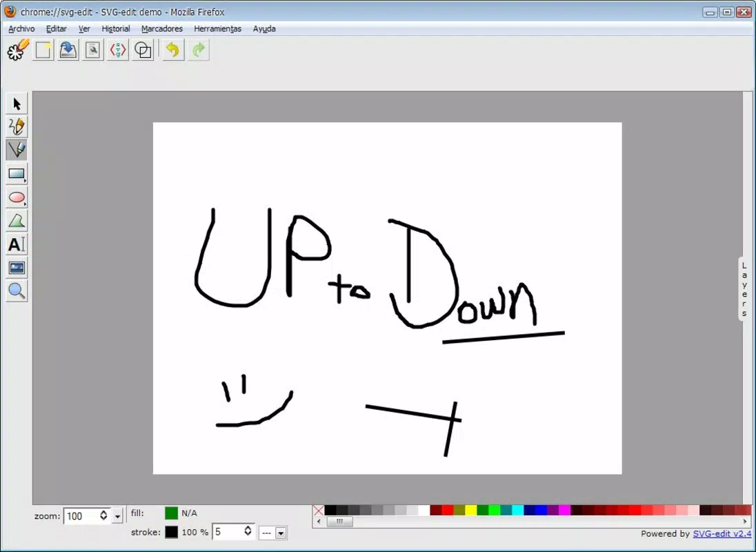The image size is (756, 552).
Task: Pick black from the color palette
Action: point(330,511)
